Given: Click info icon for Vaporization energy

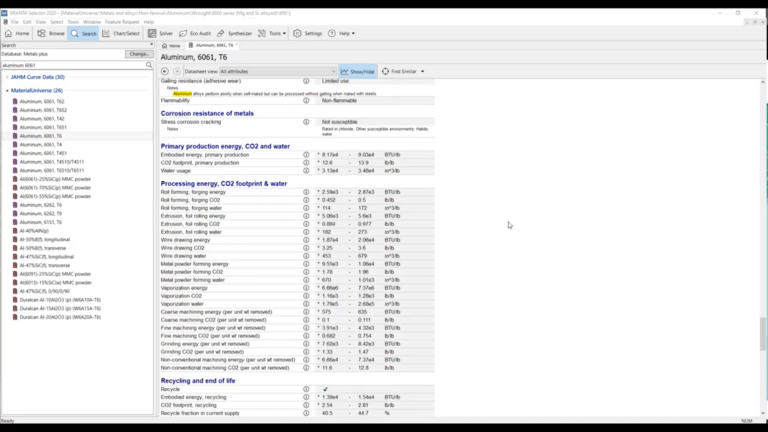Looking at the screenshot, I should coord(306,288).
